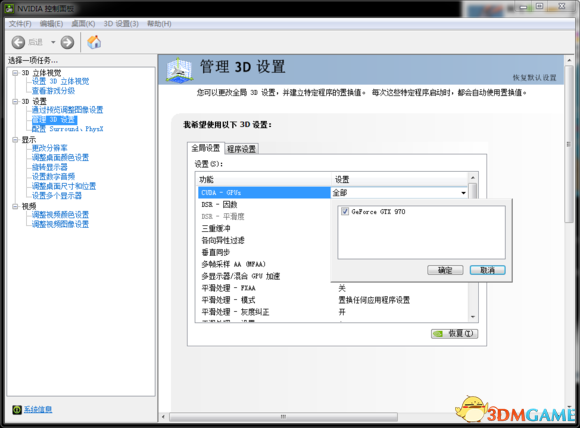
Task: Select 更改分辨率 in task tree
Action: click(50, 148)
